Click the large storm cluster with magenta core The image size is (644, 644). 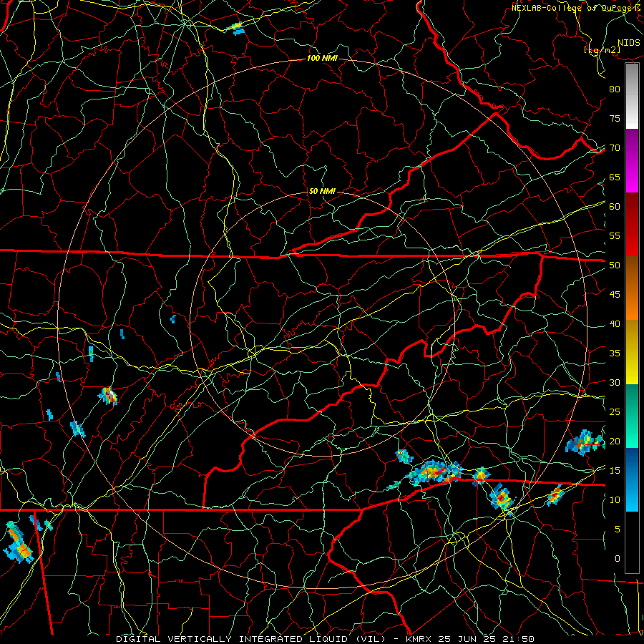pyautogui.click(x=434, y=472)
